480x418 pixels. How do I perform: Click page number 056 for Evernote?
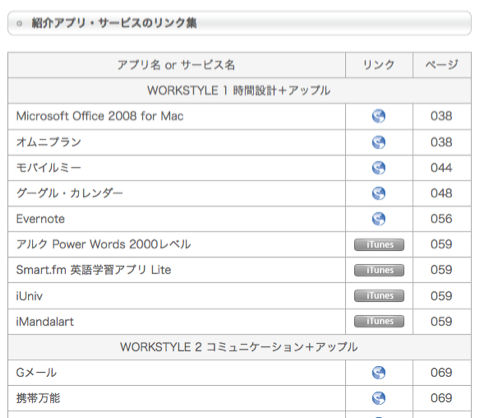tap(441, 219)
